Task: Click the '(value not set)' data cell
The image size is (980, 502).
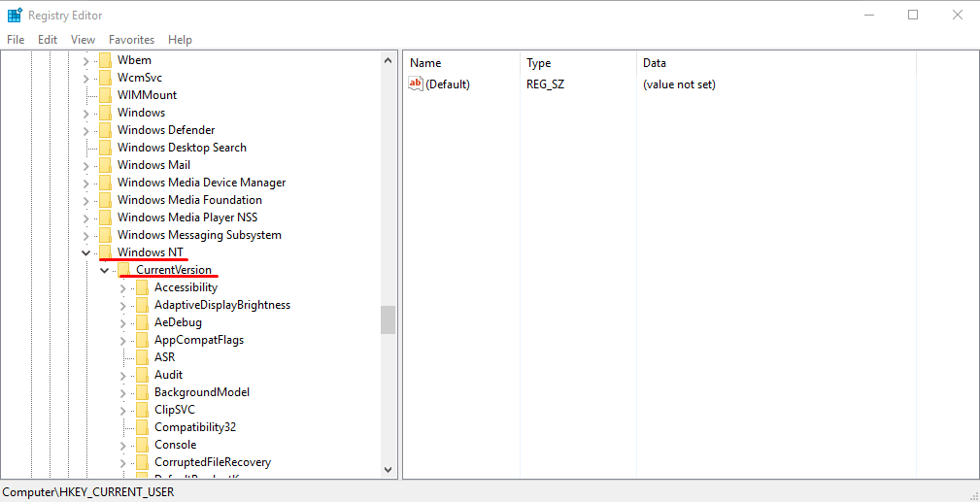Action: [679, 84]
